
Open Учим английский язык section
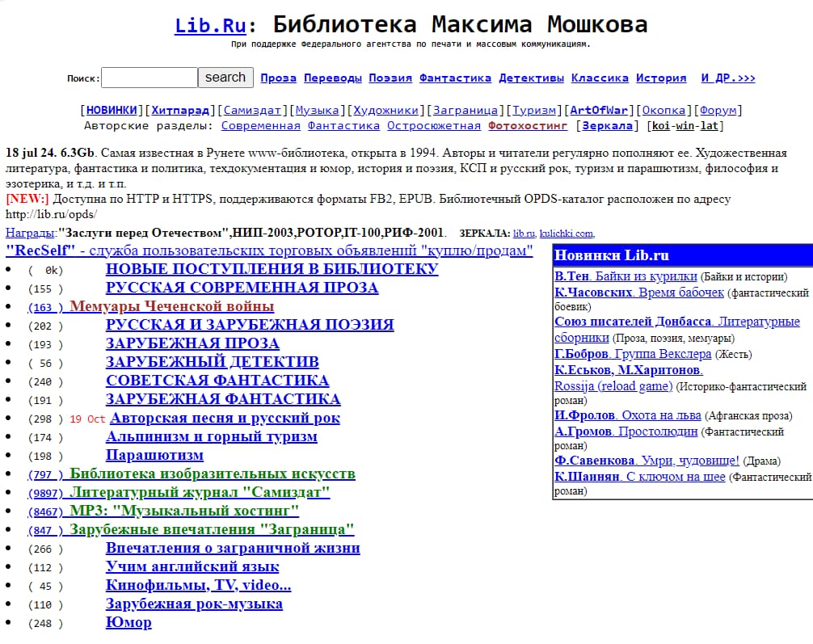pos(192,567)
